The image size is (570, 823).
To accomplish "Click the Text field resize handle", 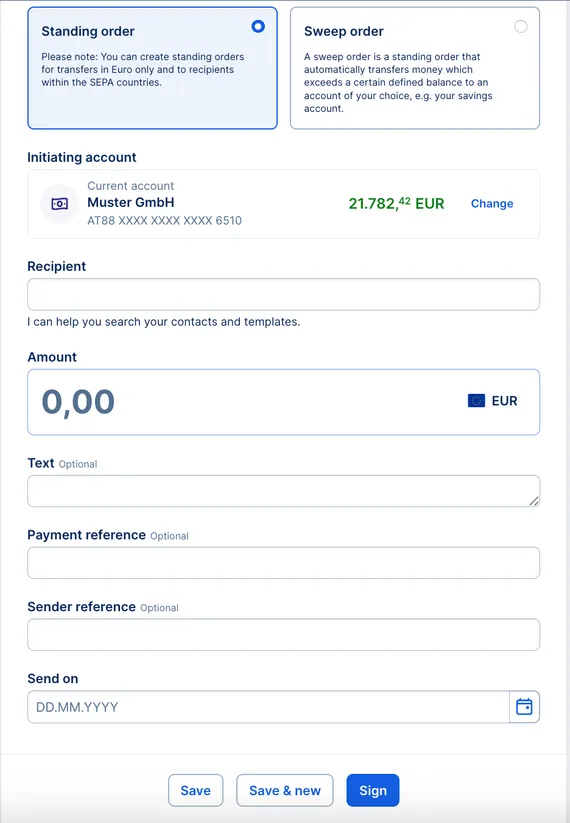I will pos(534,501).
